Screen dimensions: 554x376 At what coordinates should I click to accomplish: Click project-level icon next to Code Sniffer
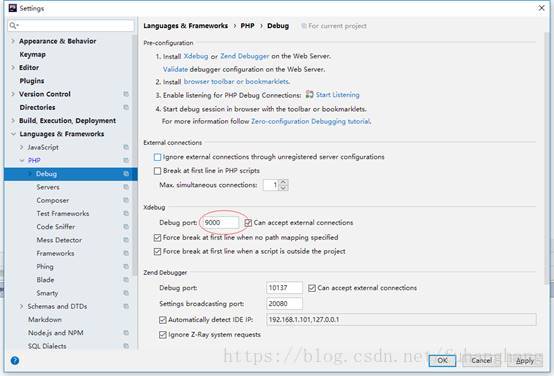pyautogui.click(x=126, y=227)
